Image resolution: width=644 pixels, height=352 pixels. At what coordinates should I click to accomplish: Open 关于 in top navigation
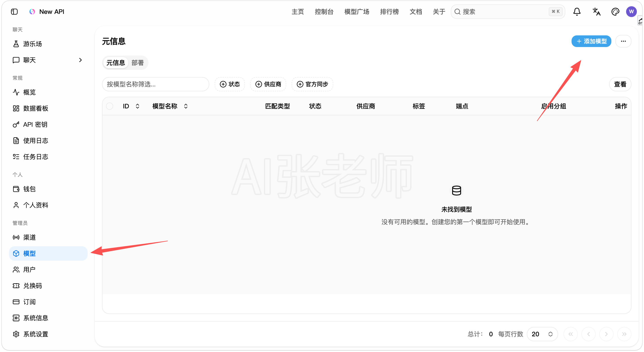[x=439, y=11]
